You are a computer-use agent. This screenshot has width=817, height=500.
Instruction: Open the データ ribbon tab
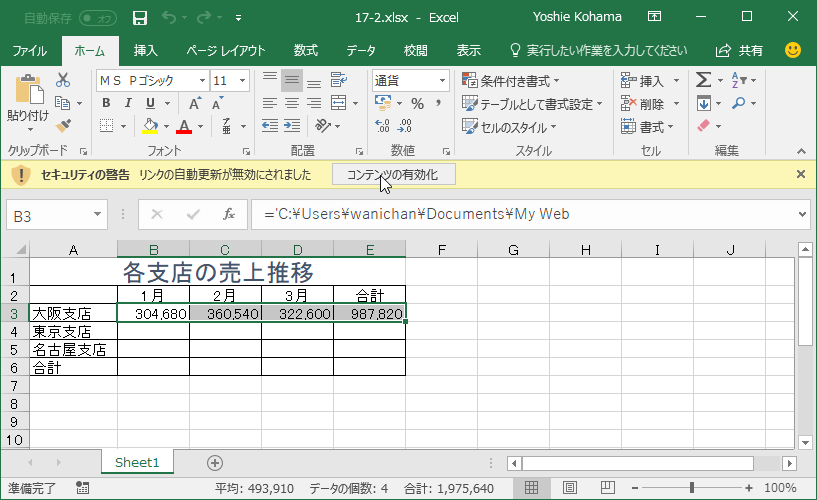coord(361,51)
